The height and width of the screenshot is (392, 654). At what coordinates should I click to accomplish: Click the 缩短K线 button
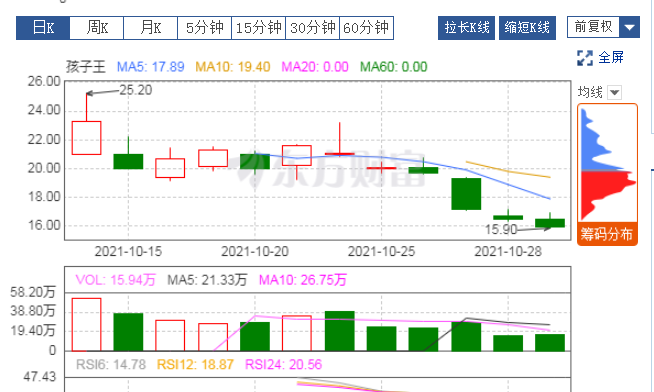tap(527, 28)
